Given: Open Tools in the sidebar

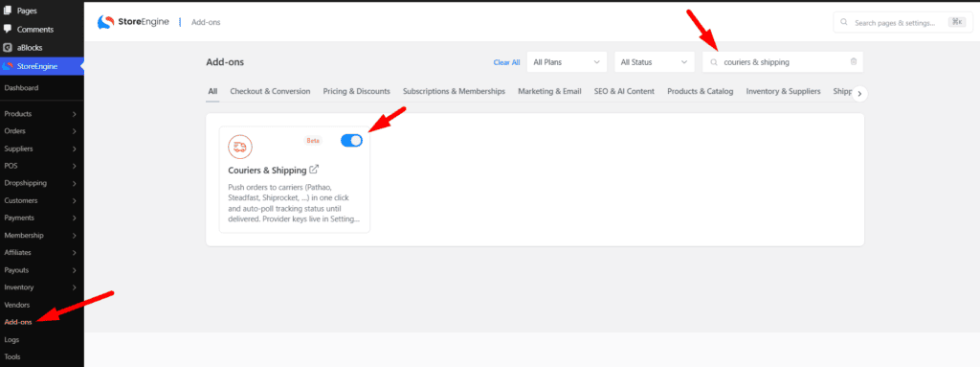Looking at the screenshot, I should coord(11,357).
